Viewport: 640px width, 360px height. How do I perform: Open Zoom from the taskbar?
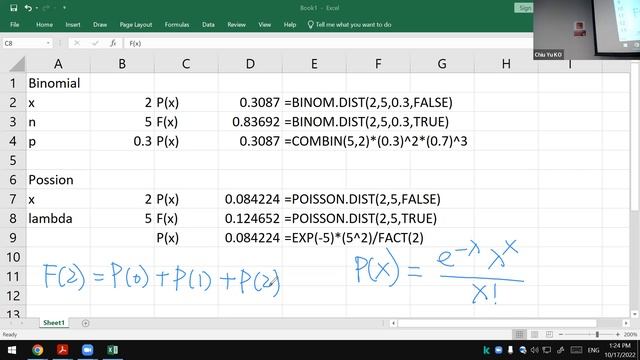pos(87,350)
